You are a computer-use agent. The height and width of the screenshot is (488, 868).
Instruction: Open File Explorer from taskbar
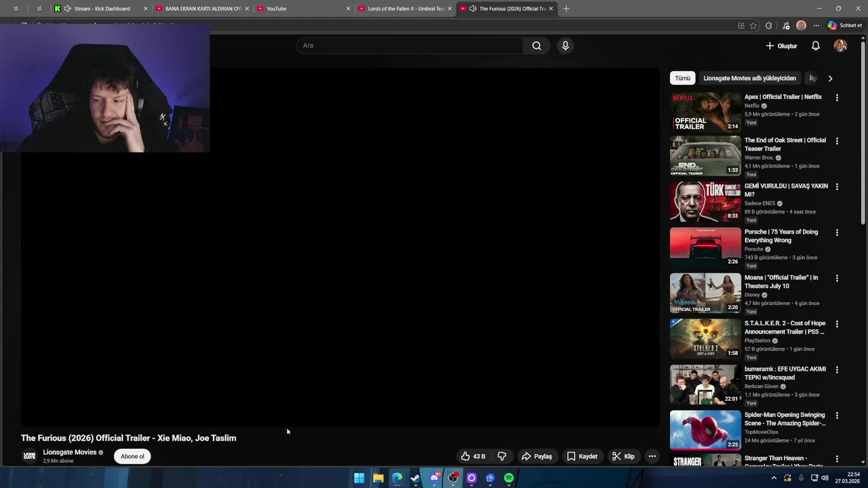tap(378, 478)
